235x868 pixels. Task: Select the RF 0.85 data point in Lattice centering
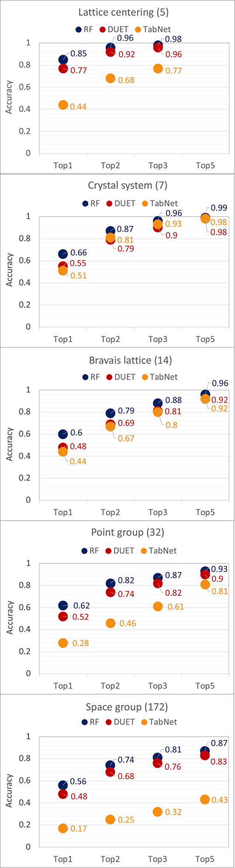point(63,60)
